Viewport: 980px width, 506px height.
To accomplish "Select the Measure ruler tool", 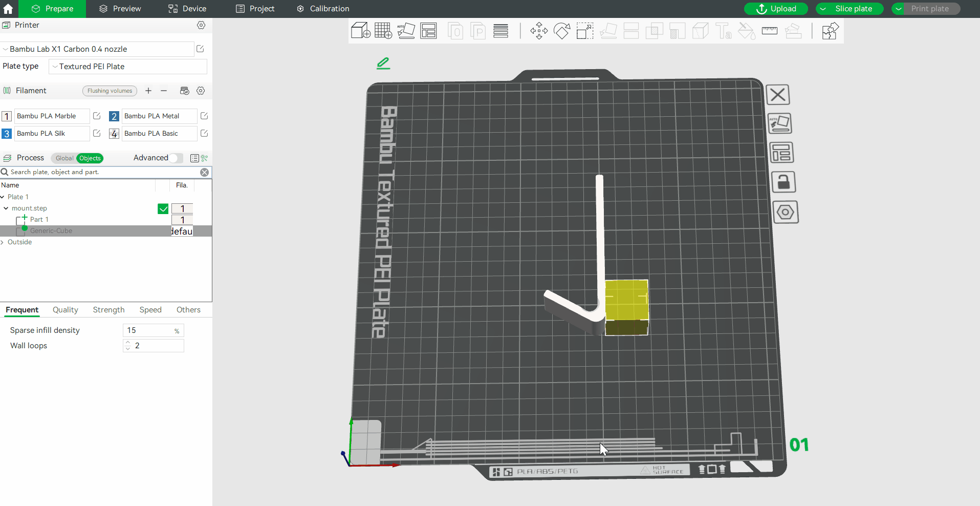I will 770,31.
